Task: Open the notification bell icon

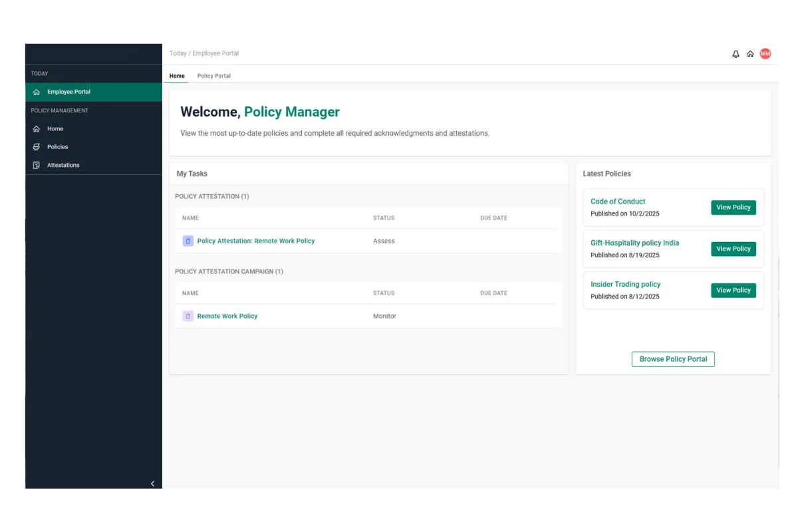Action: coord(735,53)
